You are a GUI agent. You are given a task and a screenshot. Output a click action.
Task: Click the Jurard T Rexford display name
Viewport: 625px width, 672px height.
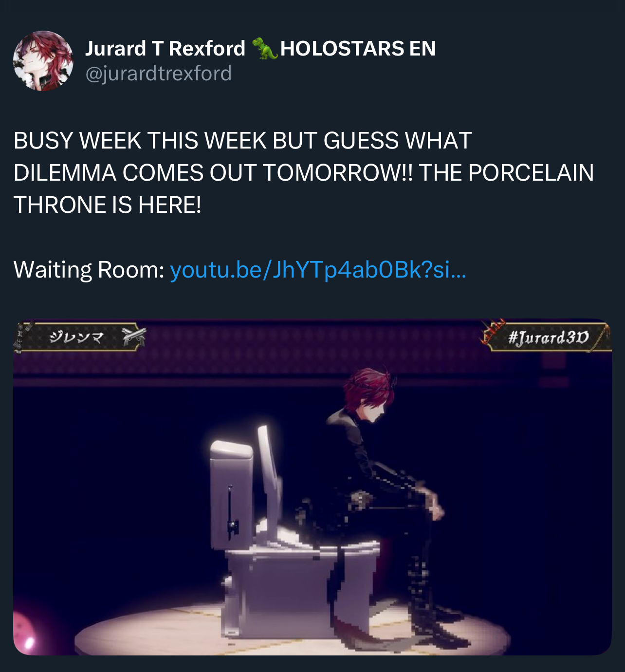(x=165, y=48)
